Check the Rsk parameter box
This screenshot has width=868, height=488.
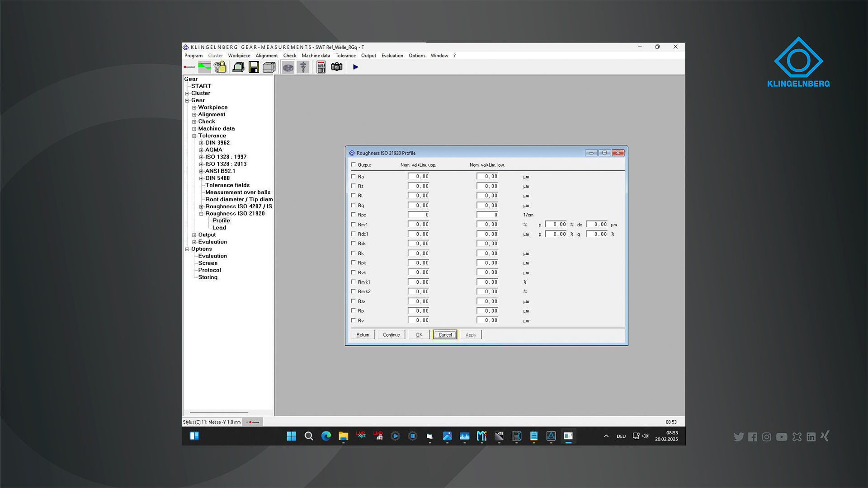tap(354, 244)
